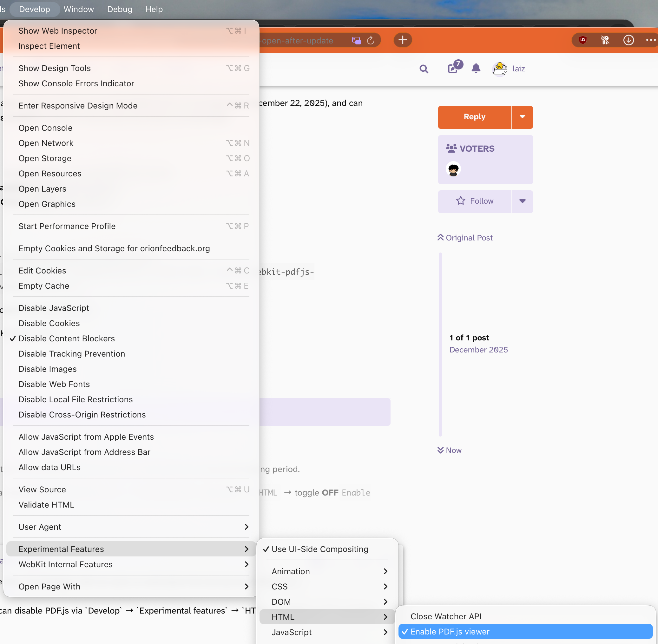The image size is (658, 644).
Task: Expand the User Agent submenu
Action: (131, 527)
